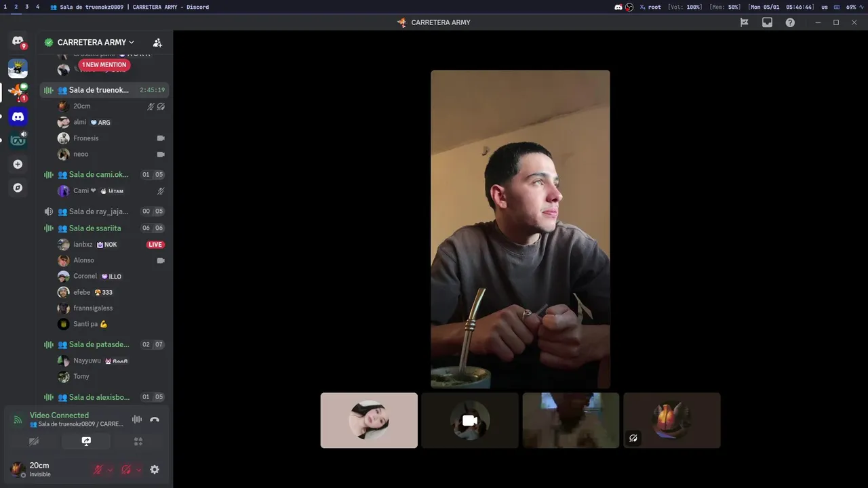This screenshot has width=868, height=488.
Task: Jump to 1 NEW MENTION
Action: tap(104, 65)
